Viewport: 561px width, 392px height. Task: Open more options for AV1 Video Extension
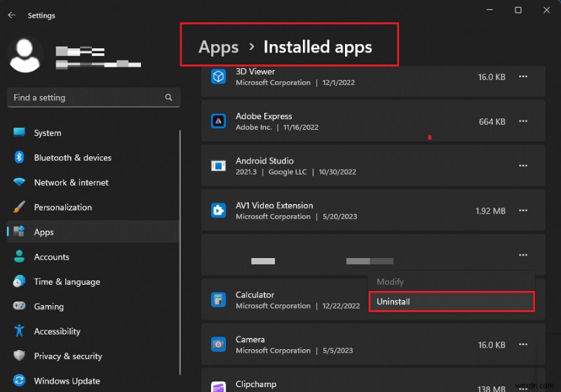pyautogui.click(x=523, y=210)
